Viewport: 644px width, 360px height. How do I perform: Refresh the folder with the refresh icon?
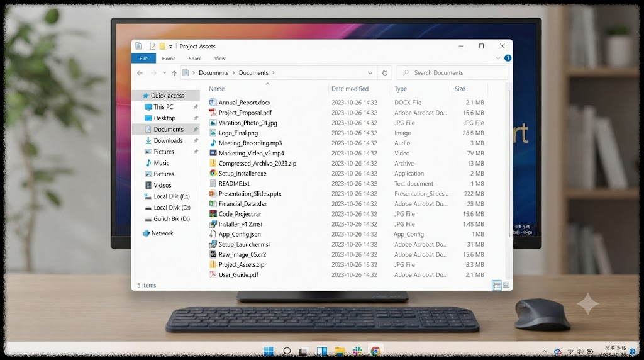(x=385, y=73)
